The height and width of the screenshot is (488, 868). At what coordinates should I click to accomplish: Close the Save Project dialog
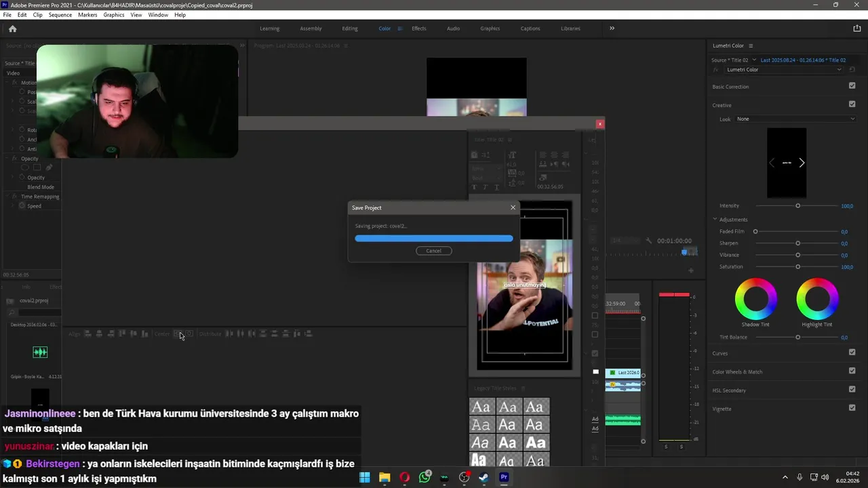(513, 207)
